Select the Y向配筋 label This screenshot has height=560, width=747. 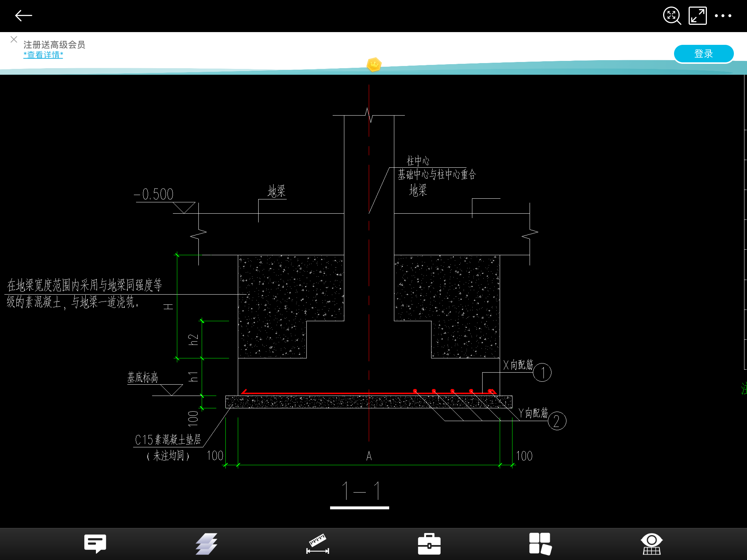coord(534,413)
